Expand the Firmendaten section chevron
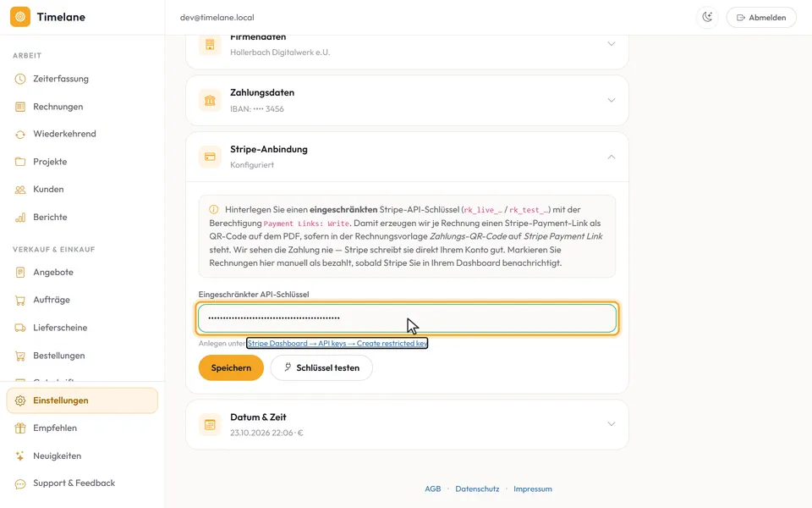812x508 pixels. [611, 43]
